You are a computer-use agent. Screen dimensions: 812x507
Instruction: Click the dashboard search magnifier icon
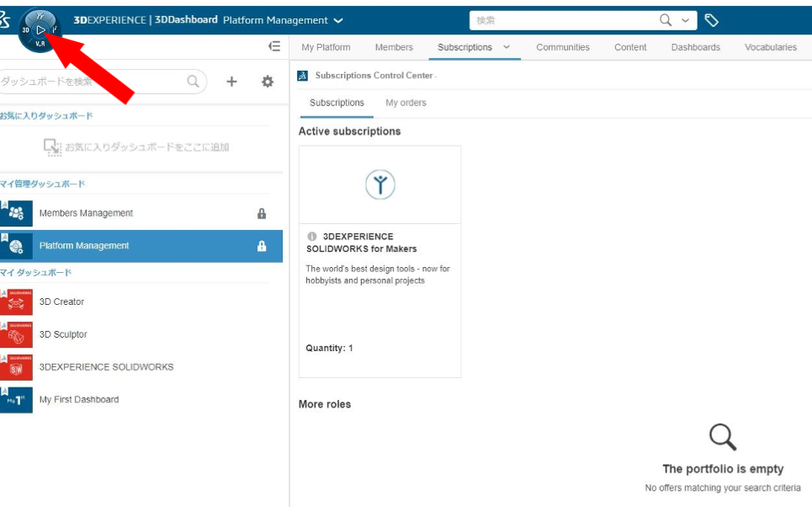[194, 82]
